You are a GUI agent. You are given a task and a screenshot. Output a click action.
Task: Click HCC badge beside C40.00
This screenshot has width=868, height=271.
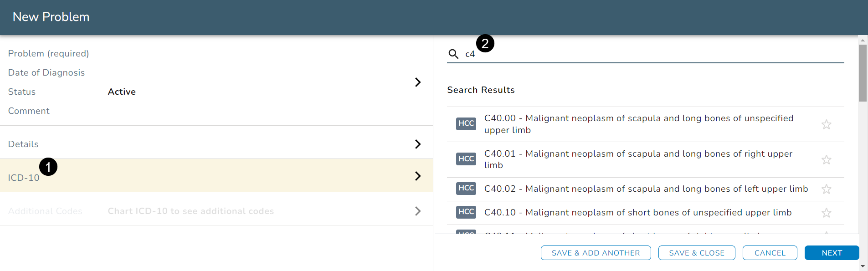pyautogui.click(x=466, y=123)
